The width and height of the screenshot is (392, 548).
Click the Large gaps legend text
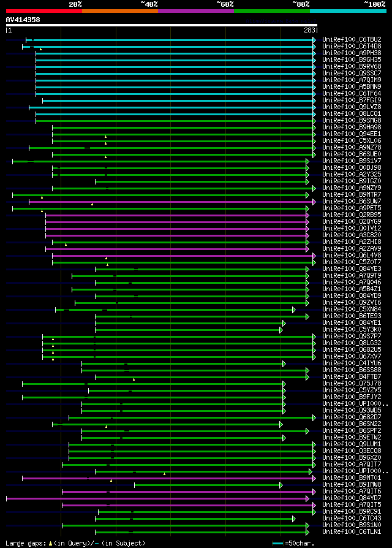26,544
